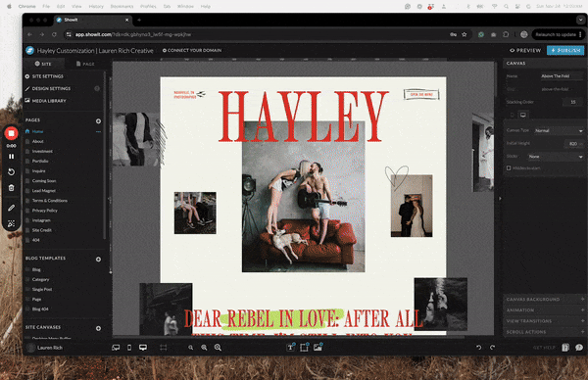Add a shape element
588x380 pixels.
304,348
